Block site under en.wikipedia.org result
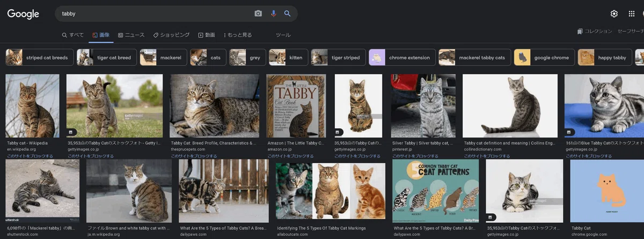The width and height of the screenshot is (644, 239). (30, 156)
